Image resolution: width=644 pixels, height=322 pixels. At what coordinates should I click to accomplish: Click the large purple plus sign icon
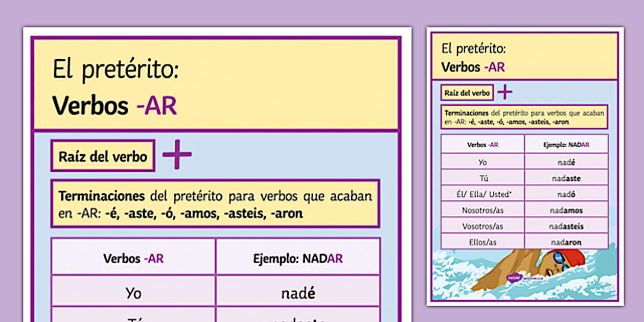pyautogui.click(x=177, y=154)
